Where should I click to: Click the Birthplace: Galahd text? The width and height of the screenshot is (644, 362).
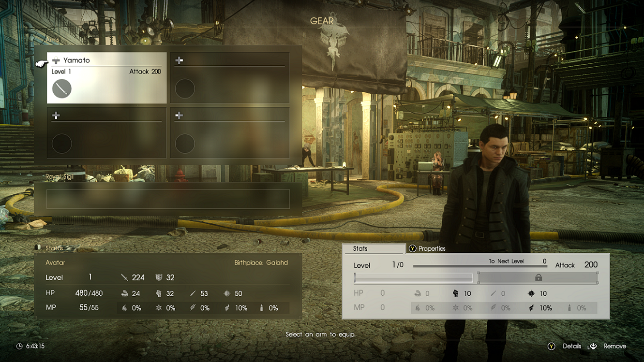[261, 262]
